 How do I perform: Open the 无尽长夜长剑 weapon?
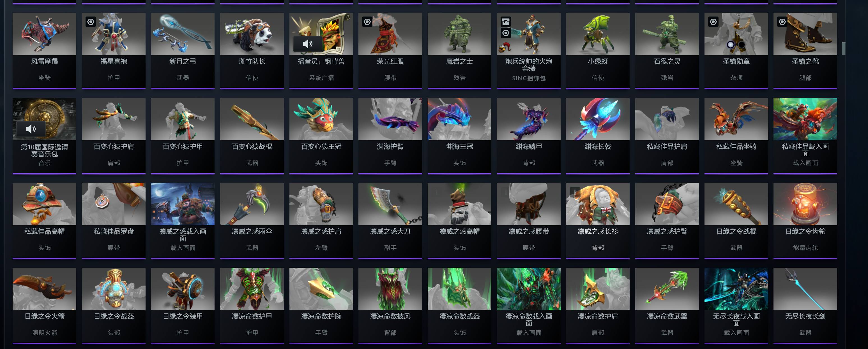tap(805, 305)
